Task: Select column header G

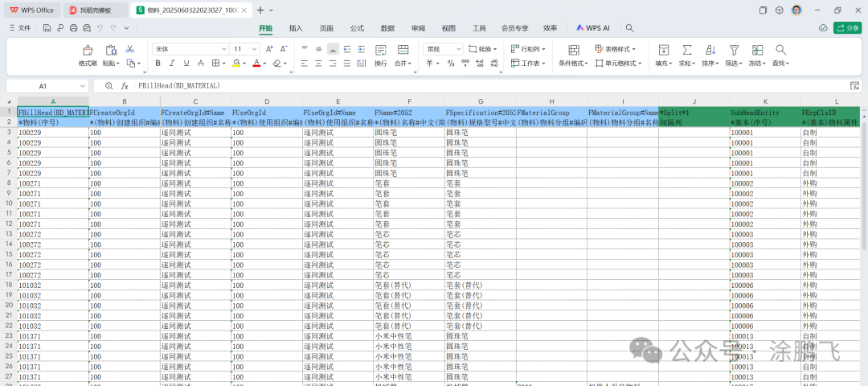Action: [x=481, y=101]
